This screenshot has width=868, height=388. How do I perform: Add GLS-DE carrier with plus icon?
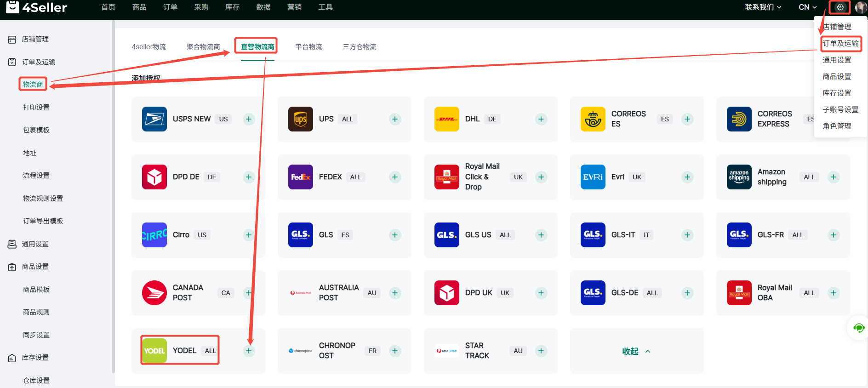(687, 293)
